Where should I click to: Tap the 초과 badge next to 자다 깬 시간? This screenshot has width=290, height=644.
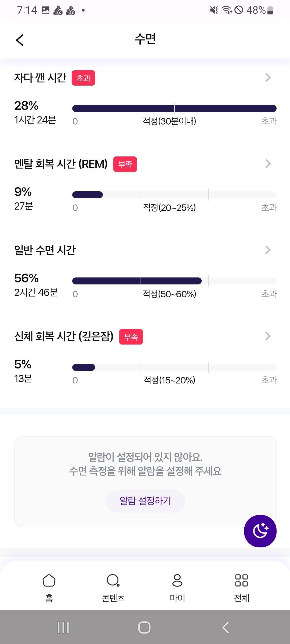tap(83, 78)
